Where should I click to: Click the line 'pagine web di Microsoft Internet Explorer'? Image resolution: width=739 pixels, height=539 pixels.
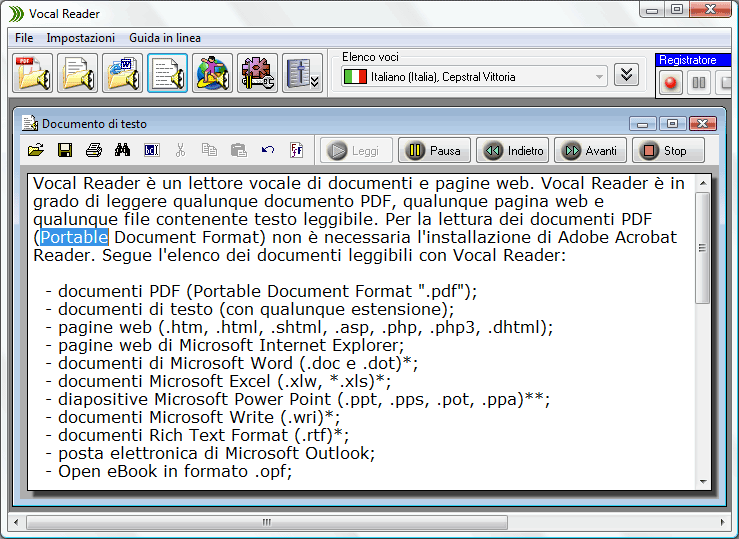pos(224,345)
